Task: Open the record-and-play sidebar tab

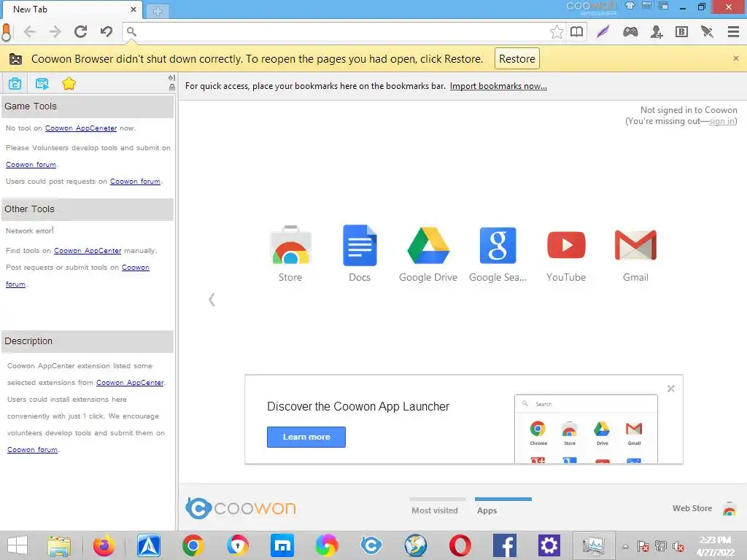Action: [42, 84]
